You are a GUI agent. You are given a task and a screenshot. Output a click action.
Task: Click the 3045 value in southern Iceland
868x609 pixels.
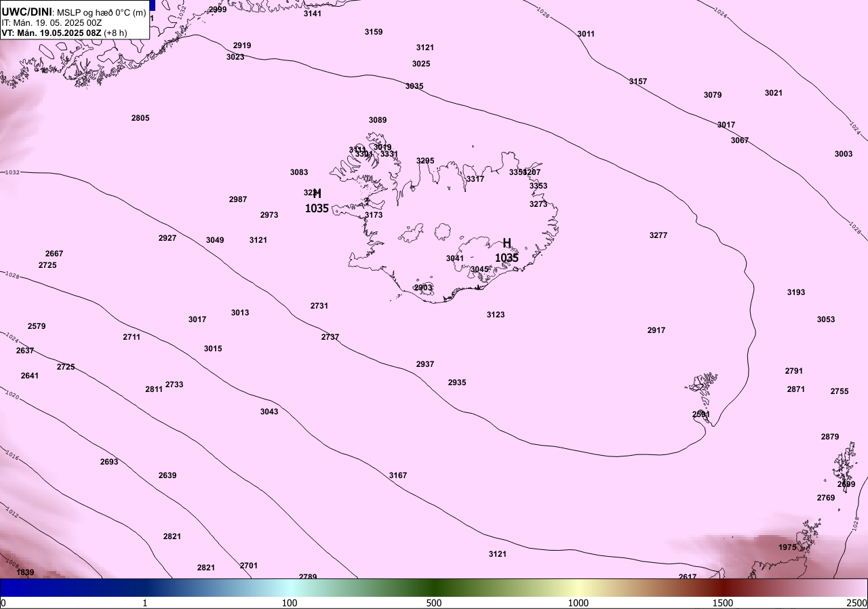pyautogui.click(x=479, y=269)
